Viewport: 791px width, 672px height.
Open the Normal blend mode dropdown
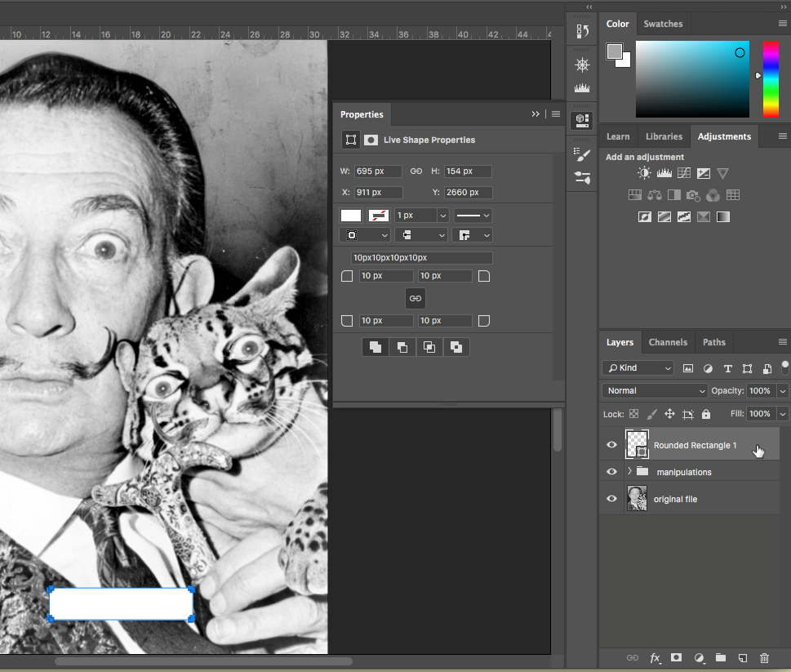[655, 391]
